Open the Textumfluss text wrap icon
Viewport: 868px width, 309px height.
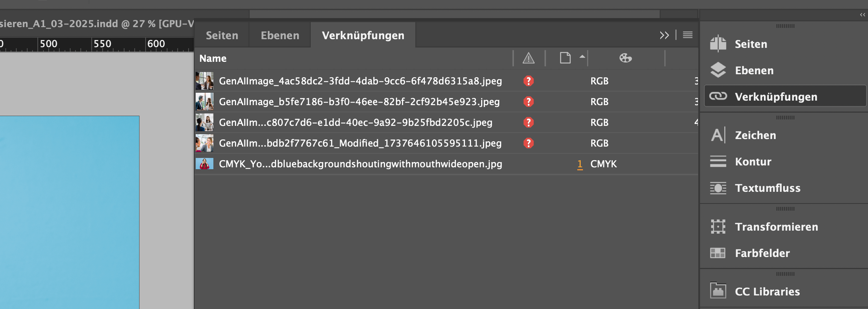pos(718,188)
